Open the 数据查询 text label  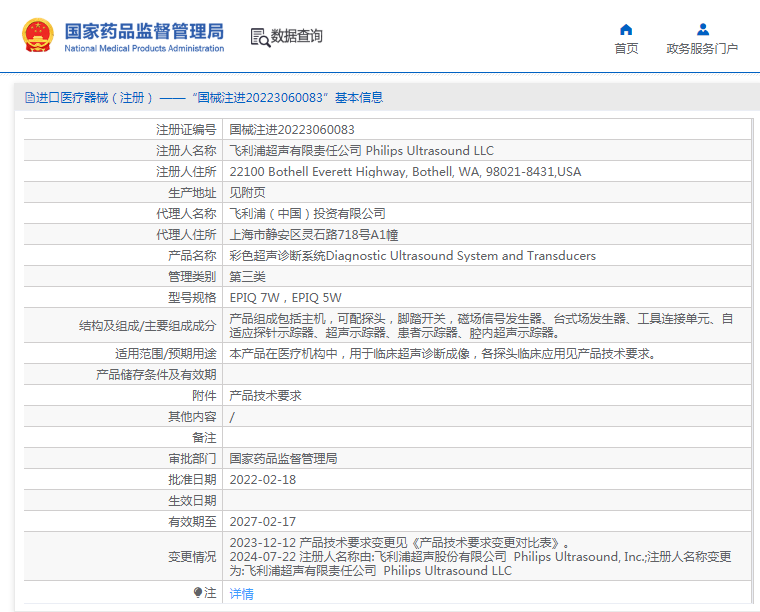(297, 37)
